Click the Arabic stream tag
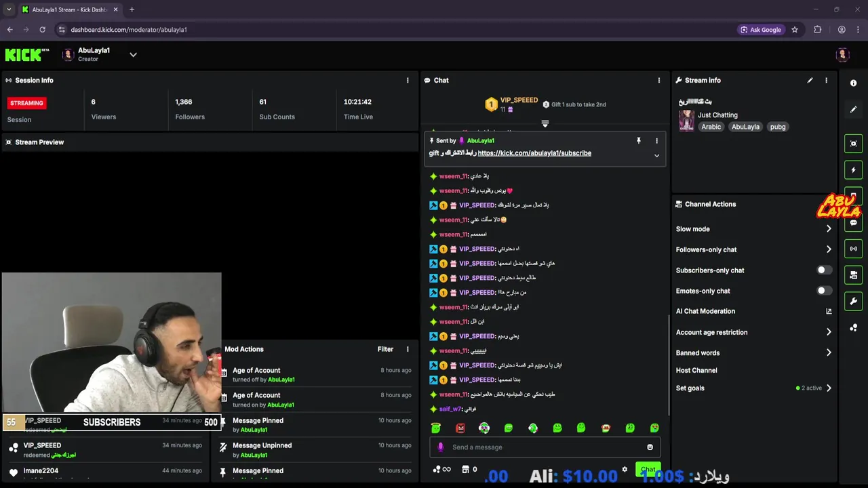 tap(711, 127)
